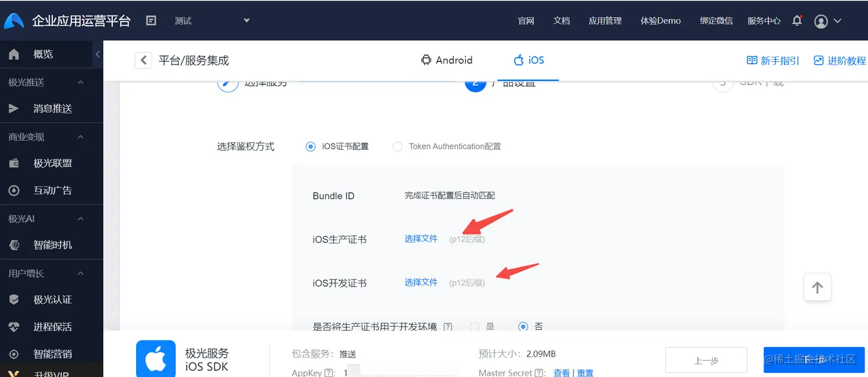
Task: Click the platform logo icon
Action: 14,21
